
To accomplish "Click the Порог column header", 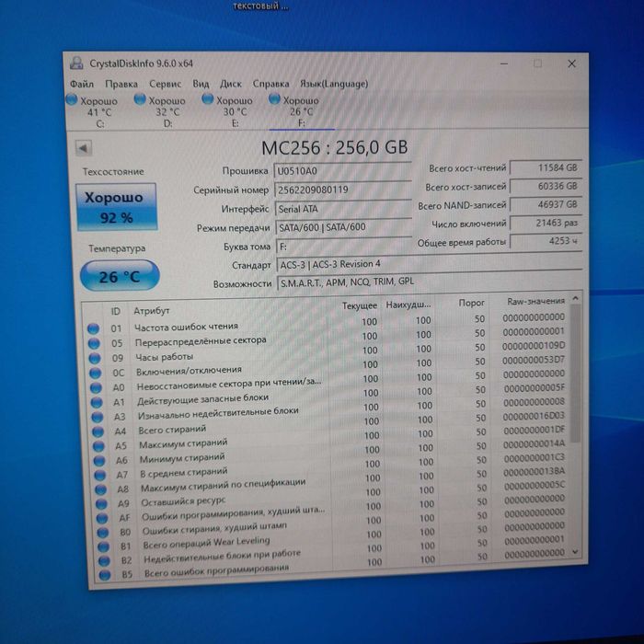I will 471,303.
